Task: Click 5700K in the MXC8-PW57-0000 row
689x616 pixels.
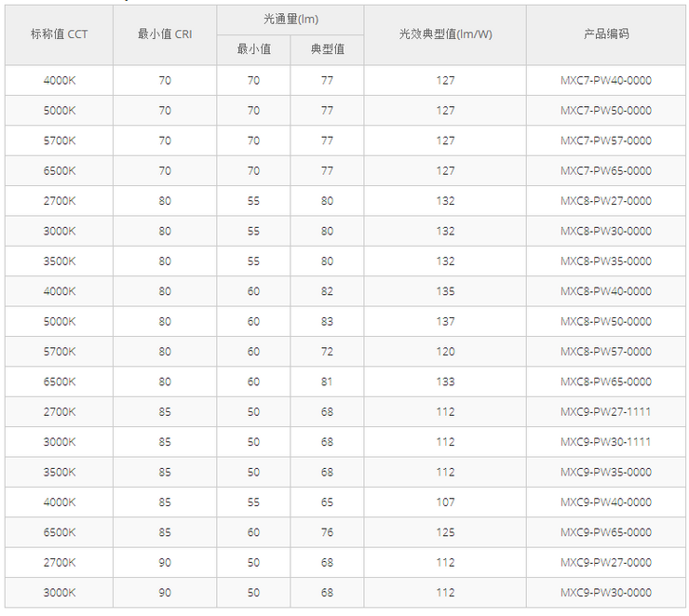Action: coord(60,352)
